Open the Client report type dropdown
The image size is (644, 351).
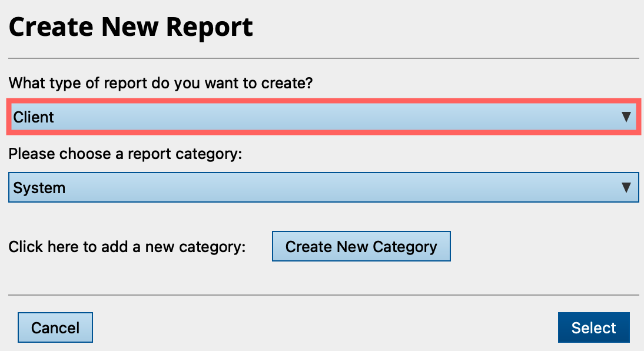(323, 117)
